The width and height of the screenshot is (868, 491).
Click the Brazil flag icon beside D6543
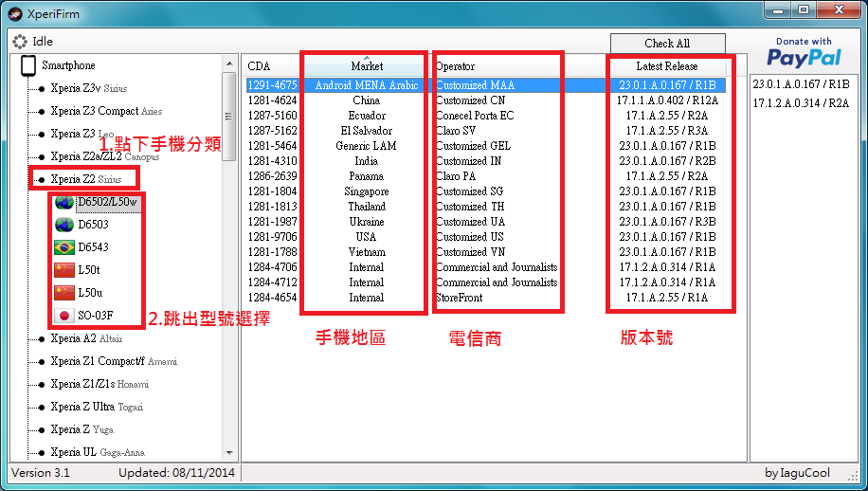64,246
